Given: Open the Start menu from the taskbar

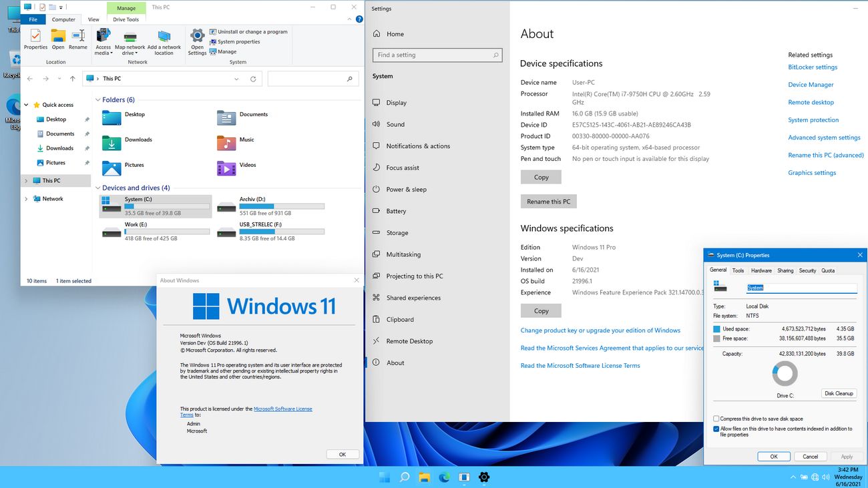Looking at the screenshot, I should [x=385, y=477].
